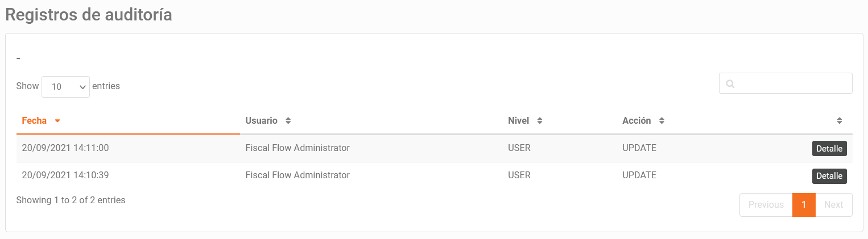Click the Usuario column sort icon
The width and height of the screenshot is (868, 239).
(288, 121)
